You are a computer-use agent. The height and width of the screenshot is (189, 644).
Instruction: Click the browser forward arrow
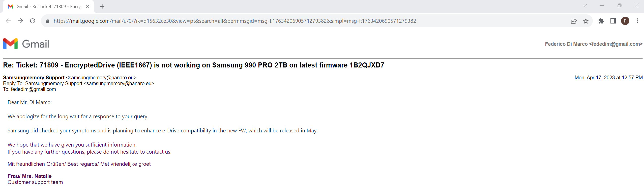(20, 21)
